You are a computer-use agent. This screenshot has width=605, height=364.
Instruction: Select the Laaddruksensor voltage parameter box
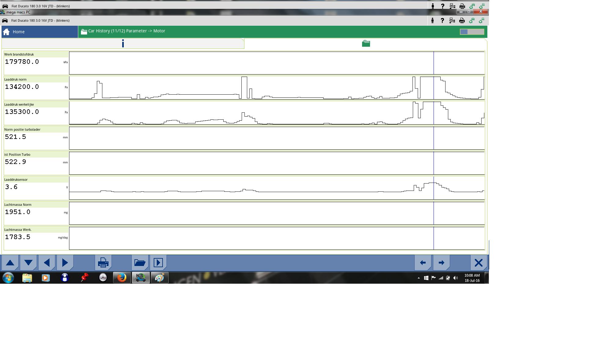pos(36,187)
